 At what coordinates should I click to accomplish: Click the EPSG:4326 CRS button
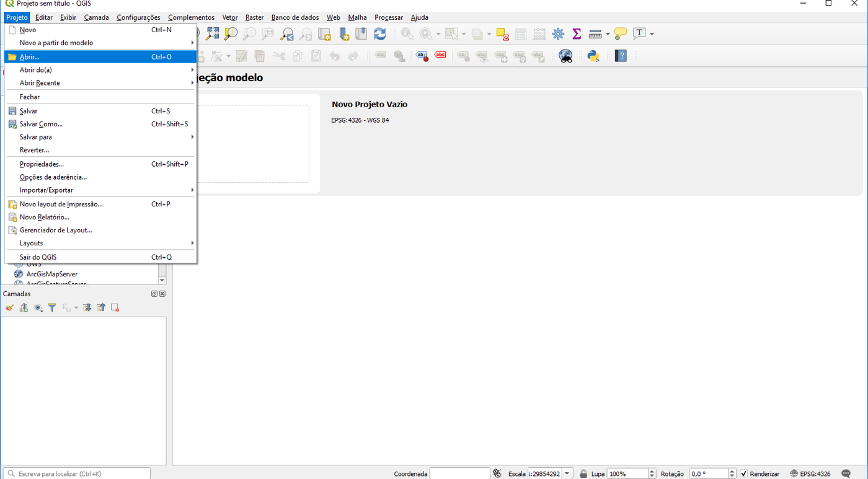pos(810,473)
